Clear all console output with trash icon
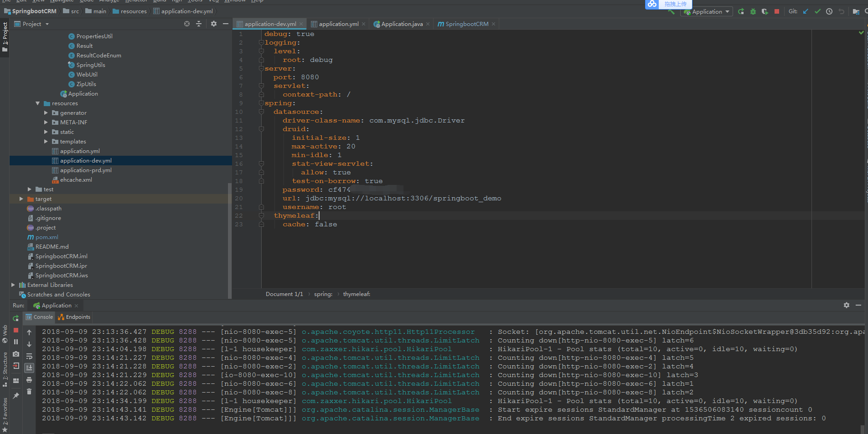The width and height of the screenshot is (868, 434). pos(29,392)
